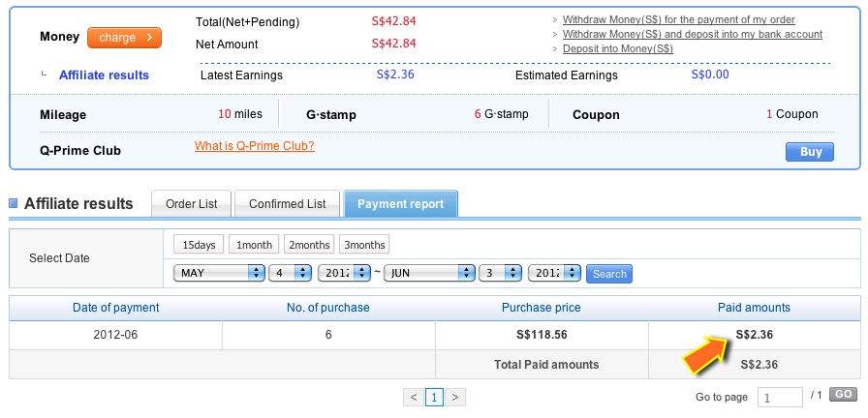Open the start year dropdown
Screen dimensions: 868x418
(x=344, y=273)
